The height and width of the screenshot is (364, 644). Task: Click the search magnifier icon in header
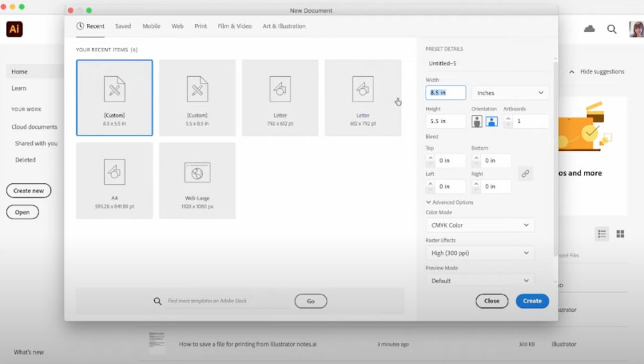[x=612, y=29]
